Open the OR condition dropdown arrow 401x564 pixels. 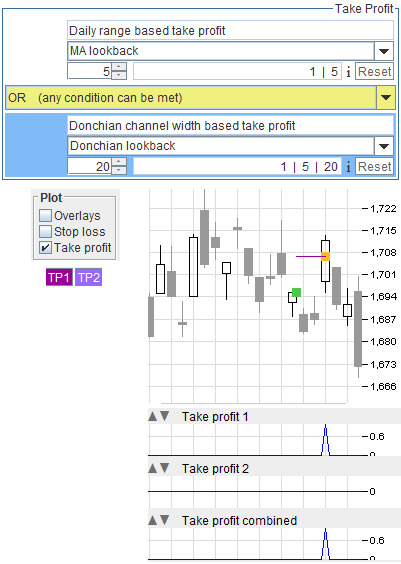click(386, 97)
